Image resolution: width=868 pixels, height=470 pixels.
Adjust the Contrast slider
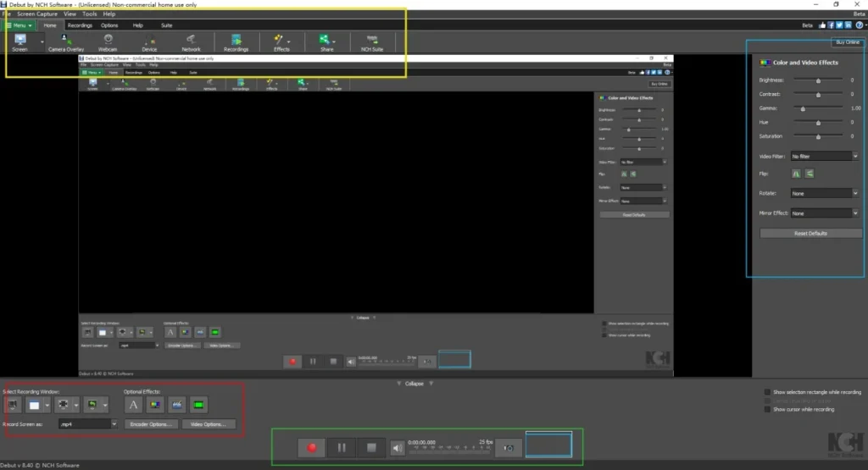click(x=818, y=95)
